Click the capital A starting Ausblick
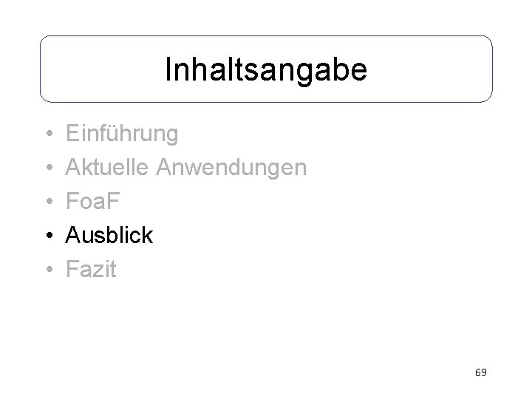 [74, 235]
